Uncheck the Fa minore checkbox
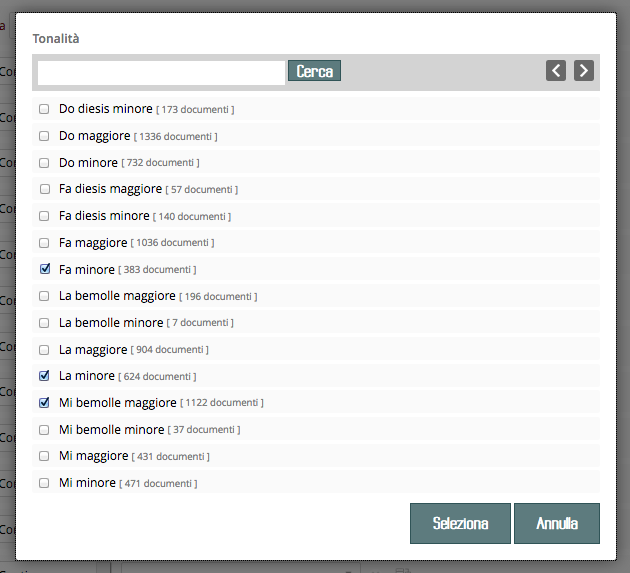The image size is (630, 573). 44,269
